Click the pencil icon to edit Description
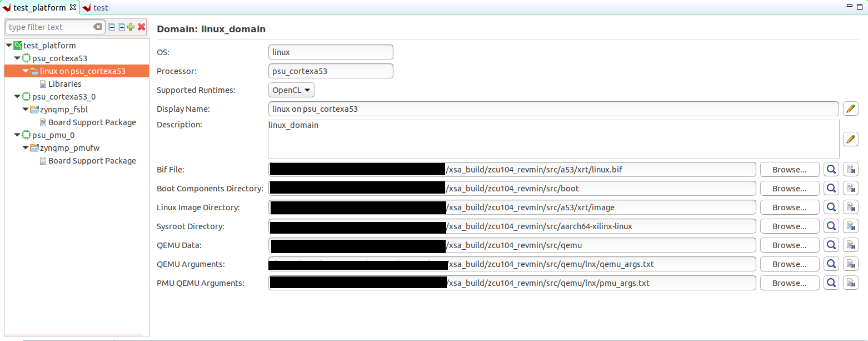The height and width of the screenshot is (341, 868). pos(850,139)
